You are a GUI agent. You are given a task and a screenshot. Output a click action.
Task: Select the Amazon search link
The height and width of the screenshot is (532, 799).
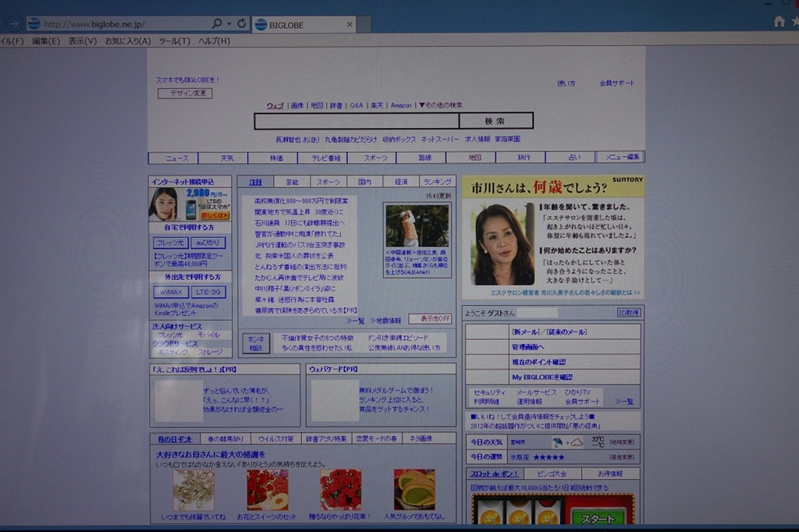[x=401, y=105]
